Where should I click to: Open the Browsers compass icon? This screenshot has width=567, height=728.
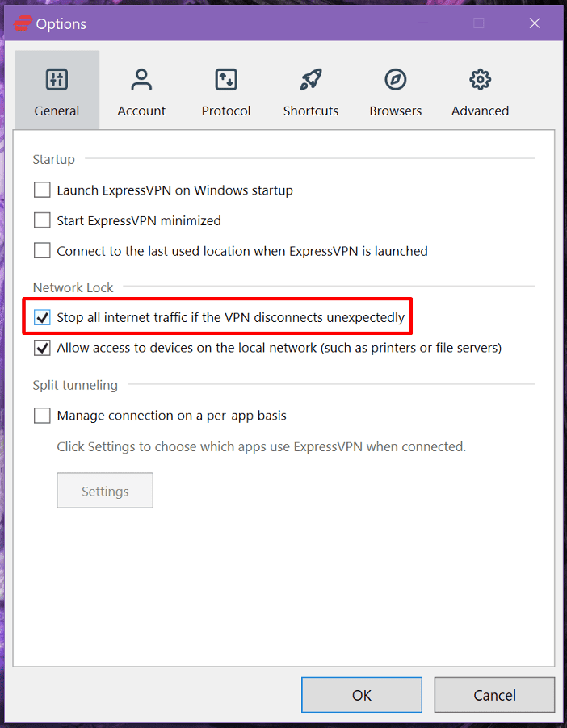coord(396,79)
